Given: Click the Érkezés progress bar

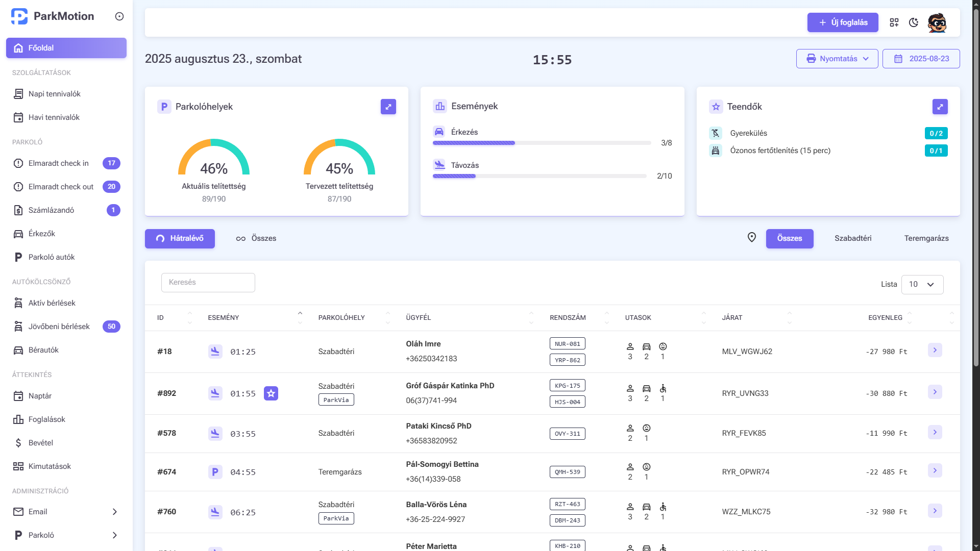Looking at the screenshot, I should [x=542, y=143].
